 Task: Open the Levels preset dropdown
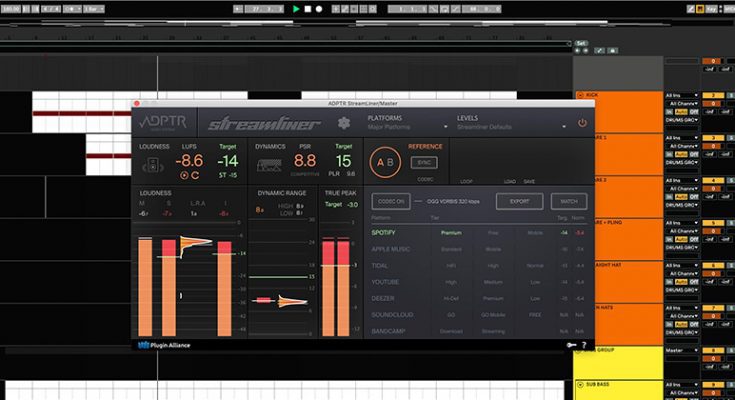pos(493,123)
